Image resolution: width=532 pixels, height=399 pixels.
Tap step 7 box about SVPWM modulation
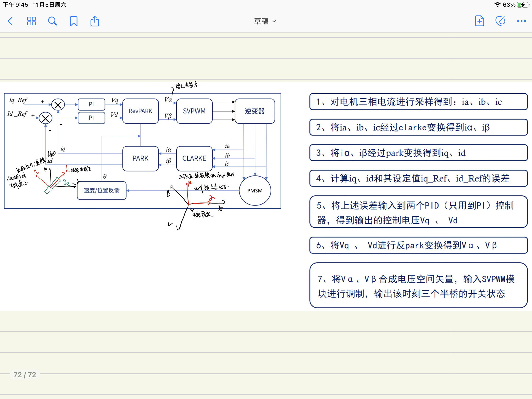click(418, 285)
